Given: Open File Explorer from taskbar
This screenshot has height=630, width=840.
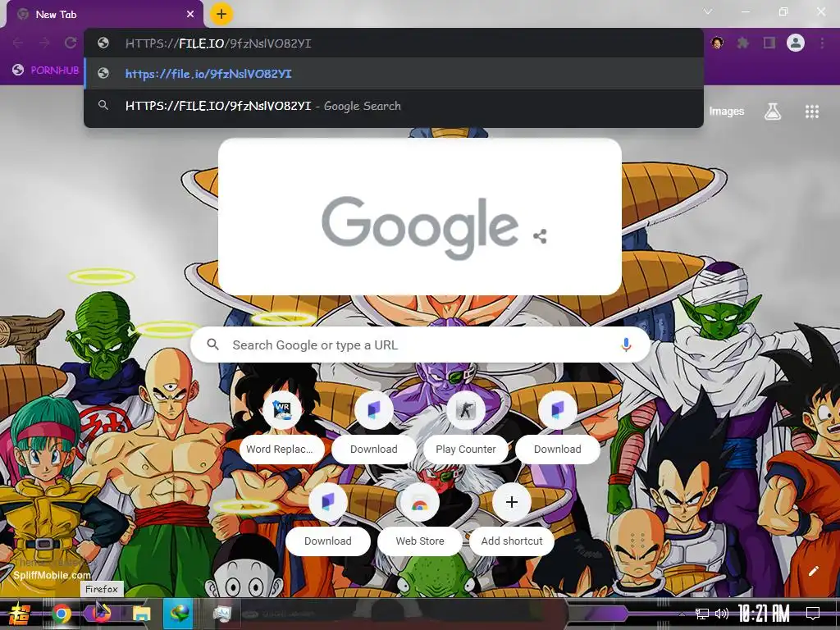Looking at the screenshot, I should coord(141,614).
